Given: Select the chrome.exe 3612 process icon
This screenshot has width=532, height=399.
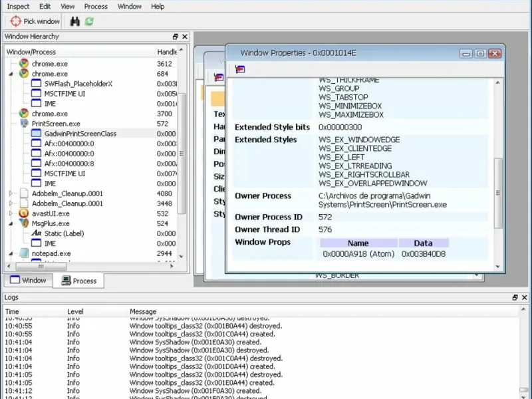Looking at the screenshot, I should pyautogui.click(x=24, y=63).
